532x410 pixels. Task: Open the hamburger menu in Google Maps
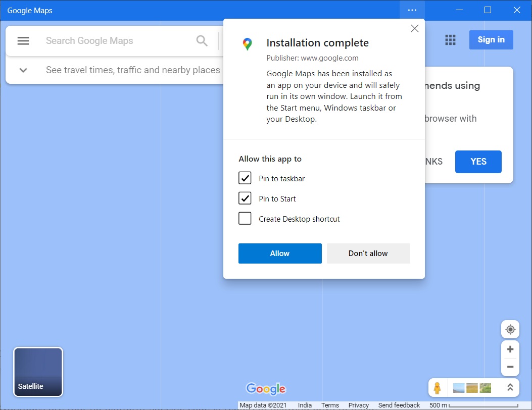pyautogui.click(x=23, y=41)
